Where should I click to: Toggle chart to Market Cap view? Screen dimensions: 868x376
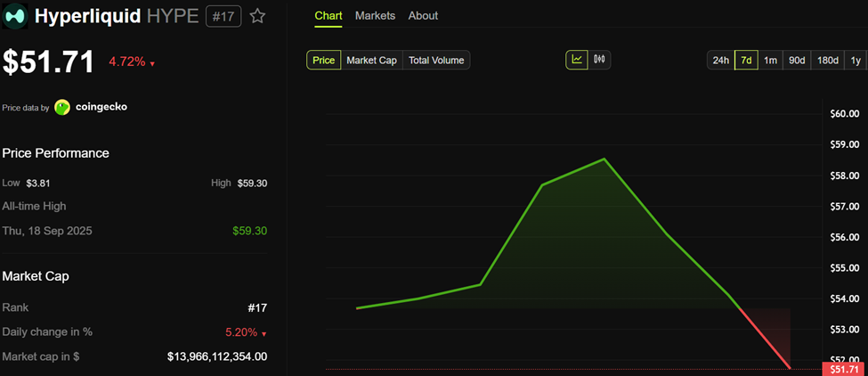371,61
